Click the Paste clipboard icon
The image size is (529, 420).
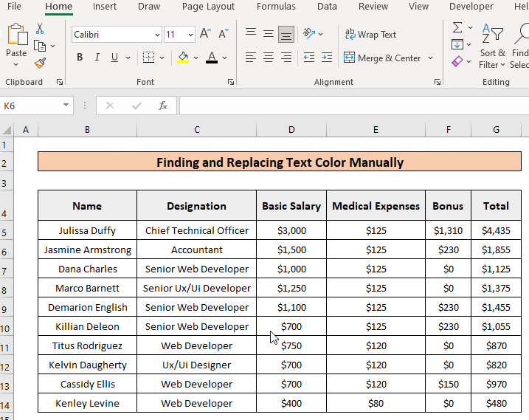(x=17, y=34)
